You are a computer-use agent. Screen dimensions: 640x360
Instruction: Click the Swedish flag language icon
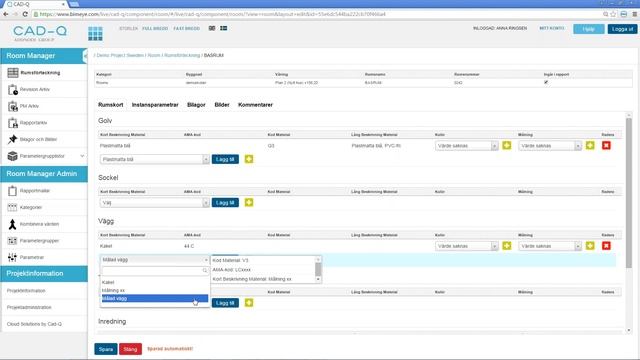click(x=224, y=28)
